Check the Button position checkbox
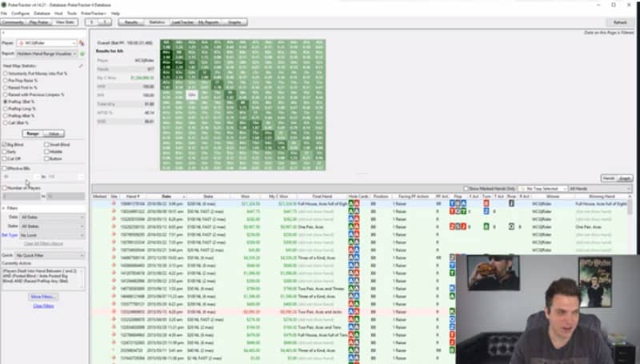Viewport: 640px width, 364px height. 46,158
